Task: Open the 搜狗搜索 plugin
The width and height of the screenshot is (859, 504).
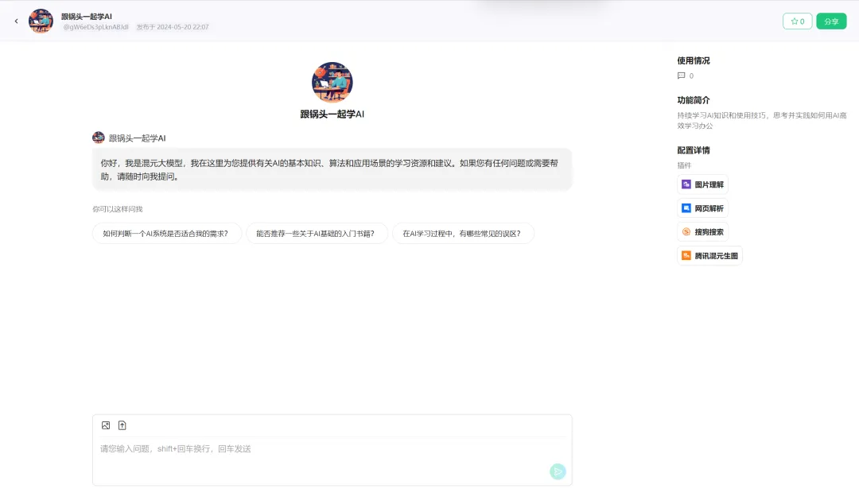Action: coord(702,232)
